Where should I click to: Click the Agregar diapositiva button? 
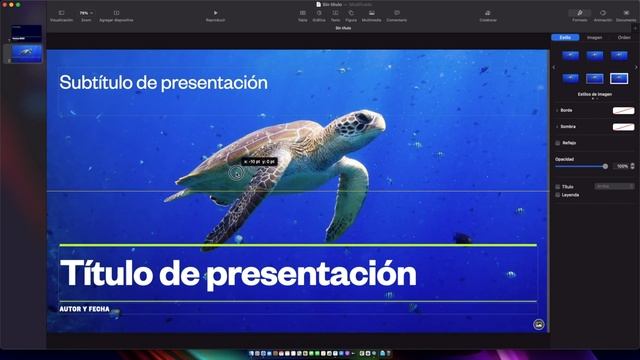click(x=116, y=16)
